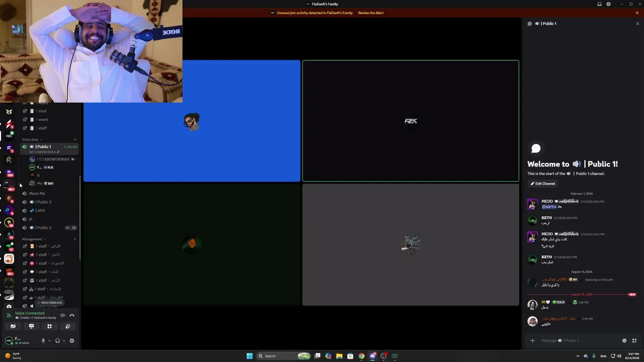Open staff channel above Voice Area
This screenshot has height=362, width=644.
49,128
